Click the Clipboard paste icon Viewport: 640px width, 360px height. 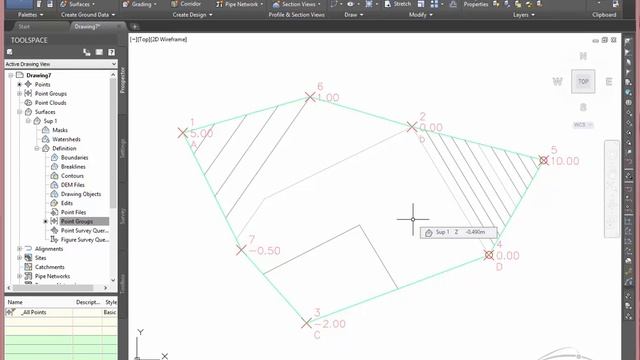click(x=616, y=4)
